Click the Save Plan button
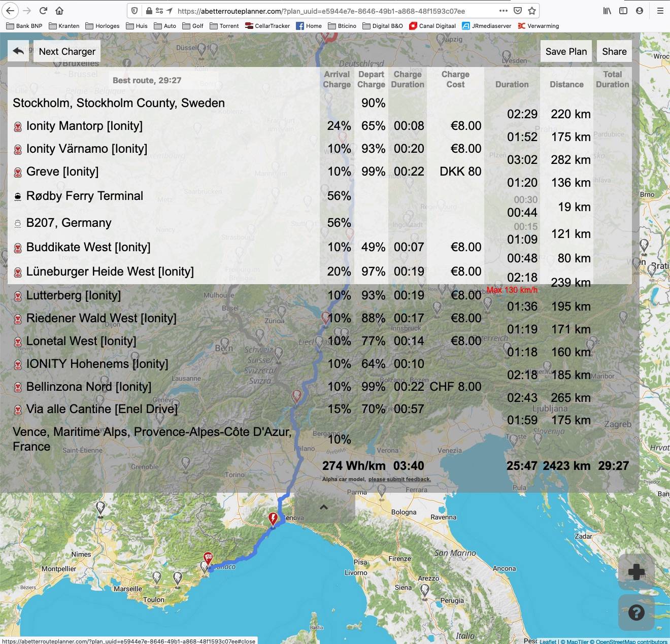670x644 pixels. (566, 51)
